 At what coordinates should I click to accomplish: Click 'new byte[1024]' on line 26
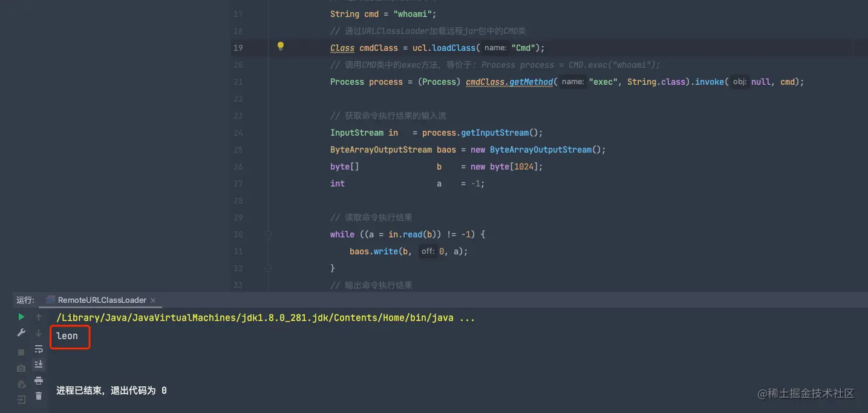coord(504,167)
